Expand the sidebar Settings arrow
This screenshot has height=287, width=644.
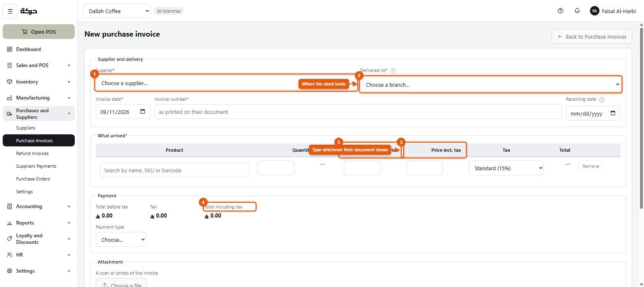(69, 271)
